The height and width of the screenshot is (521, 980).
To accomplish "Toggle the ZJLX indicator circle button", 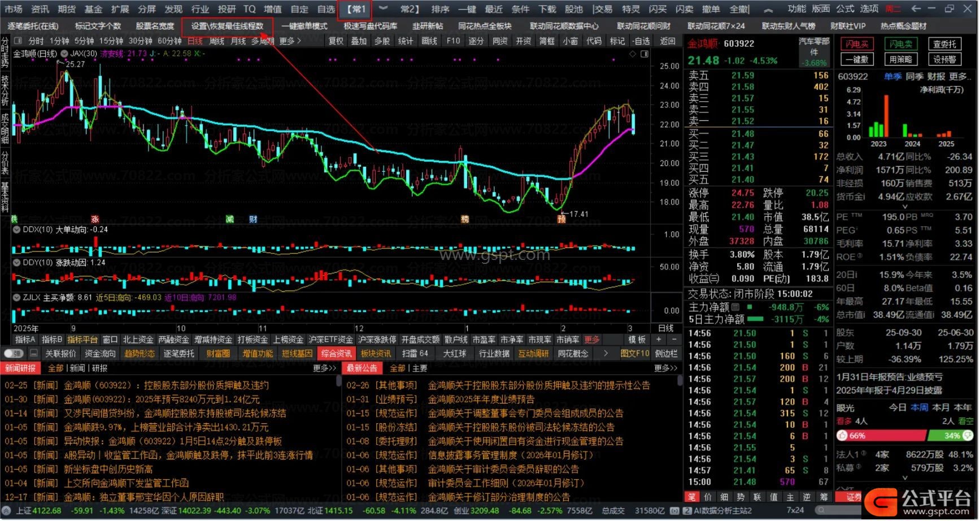I will [x=16, y=297].
